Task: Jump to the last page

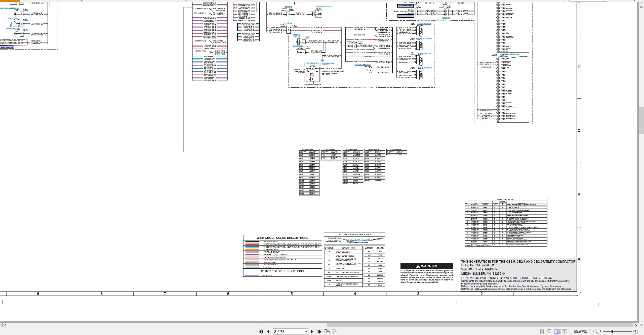Action: point(319,331)
